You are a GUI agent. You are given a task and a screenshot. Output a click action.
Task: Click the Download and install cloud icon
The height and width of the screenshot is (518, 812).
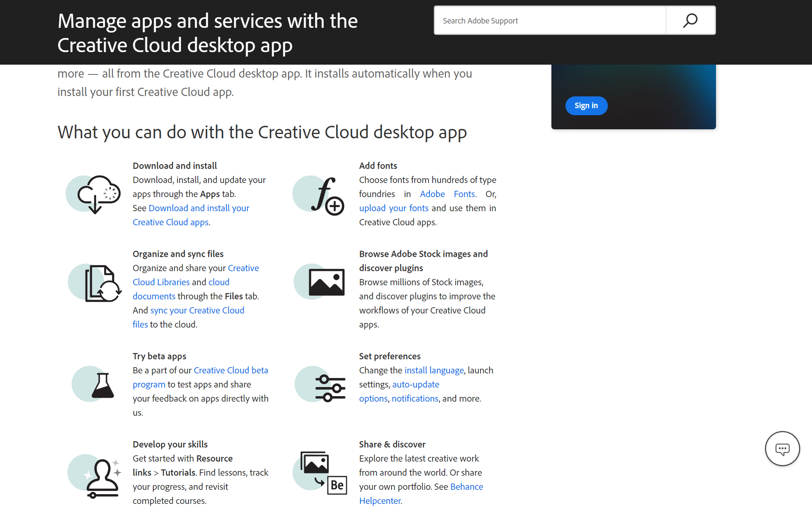(x=93, y=194)
